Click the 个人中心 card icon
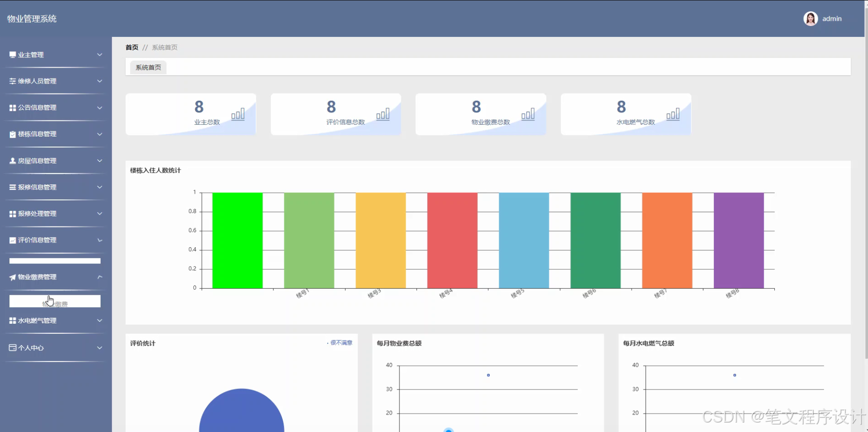 [13, 348]
